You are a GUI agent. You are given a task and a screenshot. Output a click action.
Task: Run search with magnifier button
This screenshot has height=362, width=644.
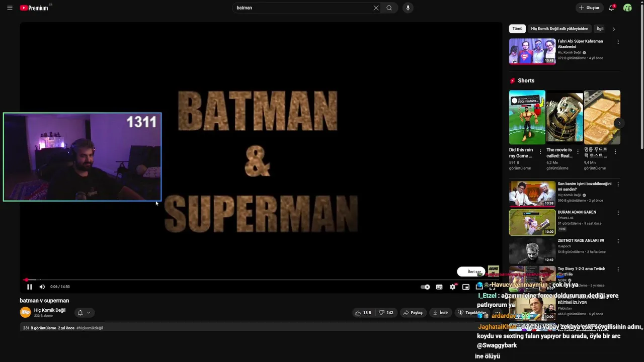pyautogui.click(x=389, y=8)
